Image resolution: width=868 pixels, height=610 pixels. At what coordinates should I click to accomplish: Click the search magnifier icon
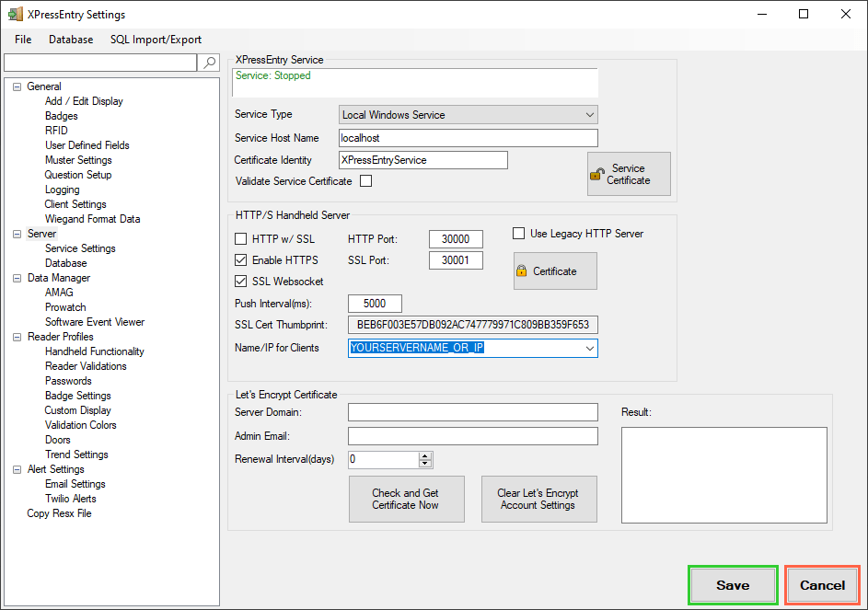(210, 63)
